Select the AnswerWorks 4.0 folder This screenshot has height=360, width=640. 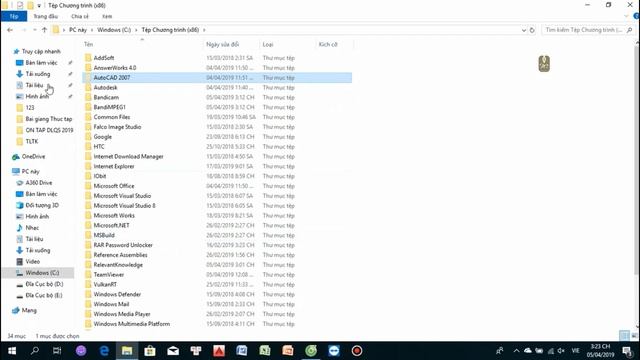pyautogui.click(x=115, y=68)
